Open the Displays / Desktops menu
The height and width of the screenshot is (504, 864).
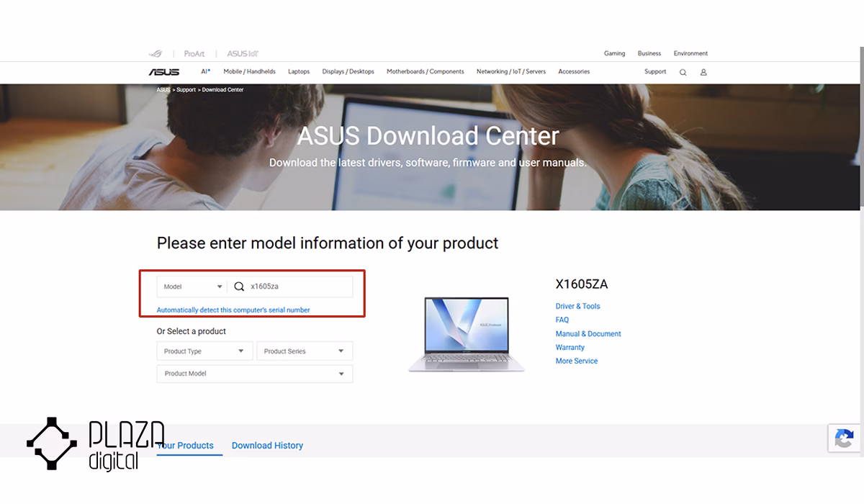pyautogui.click(x=348, y=71)
